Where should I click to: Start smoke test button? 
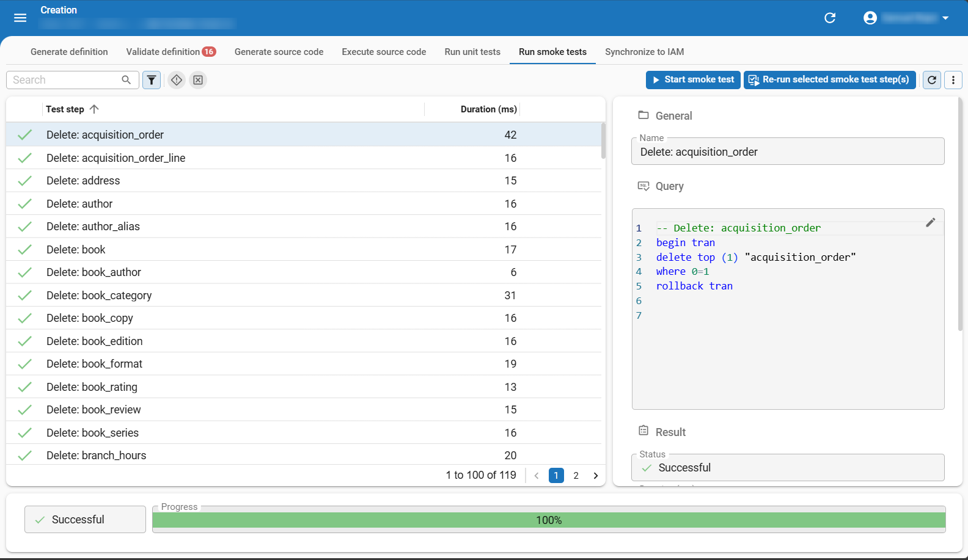click(x=693, y=80)
